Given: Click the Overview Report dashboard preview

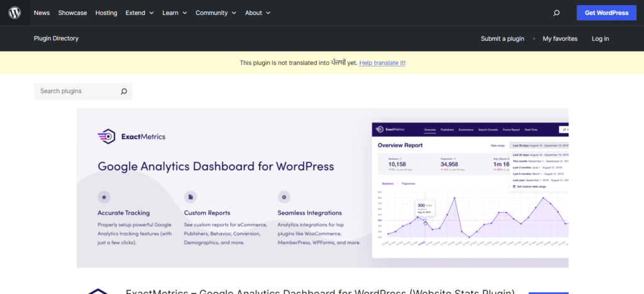Looking at the screenshot, I should [470, 189].
